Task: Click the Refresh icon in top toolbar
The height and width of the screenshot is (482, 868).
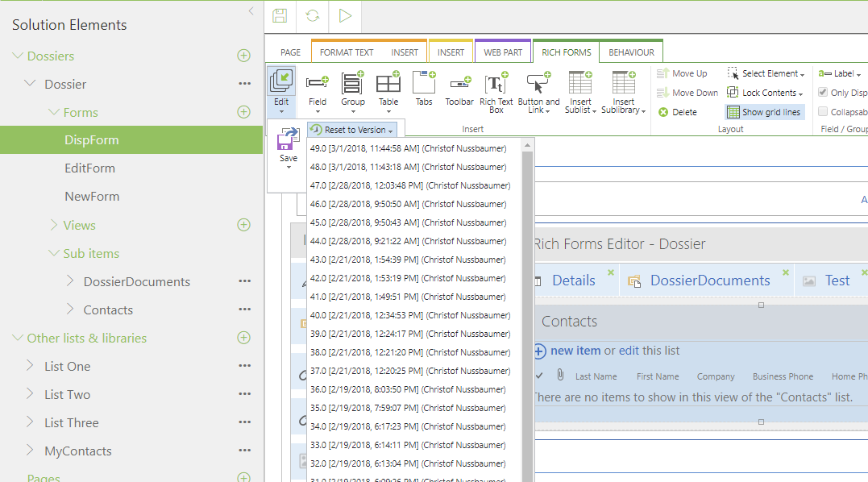Action: [313, 15]
